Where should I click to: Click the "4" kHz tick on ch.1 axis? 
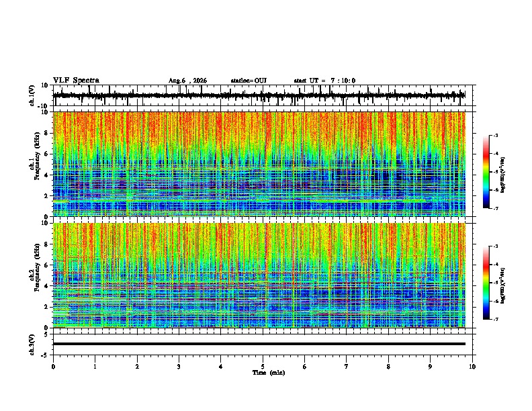click(x=46, y=175)
